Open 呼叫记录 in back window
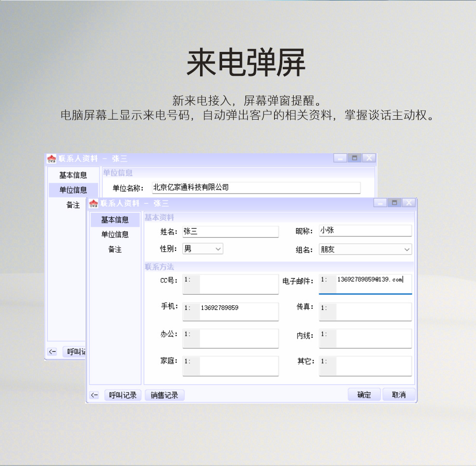 tap(75, 352)
